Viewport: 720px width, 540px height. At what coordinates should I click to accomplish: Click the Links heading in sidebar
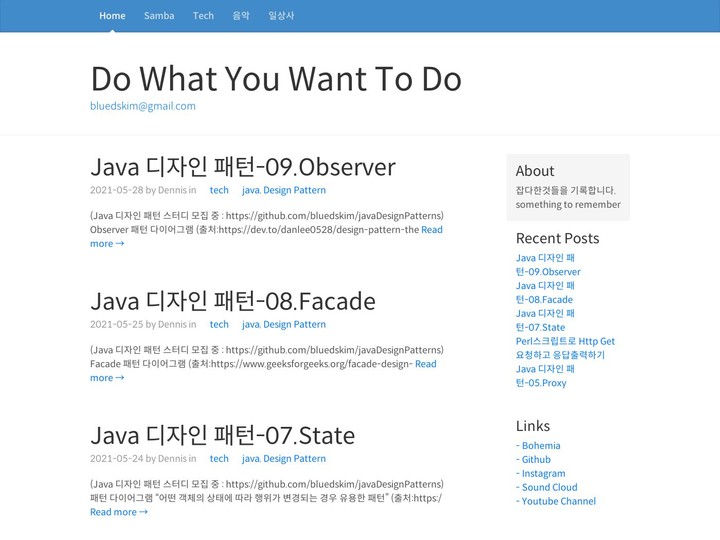(x=533, y=426)
